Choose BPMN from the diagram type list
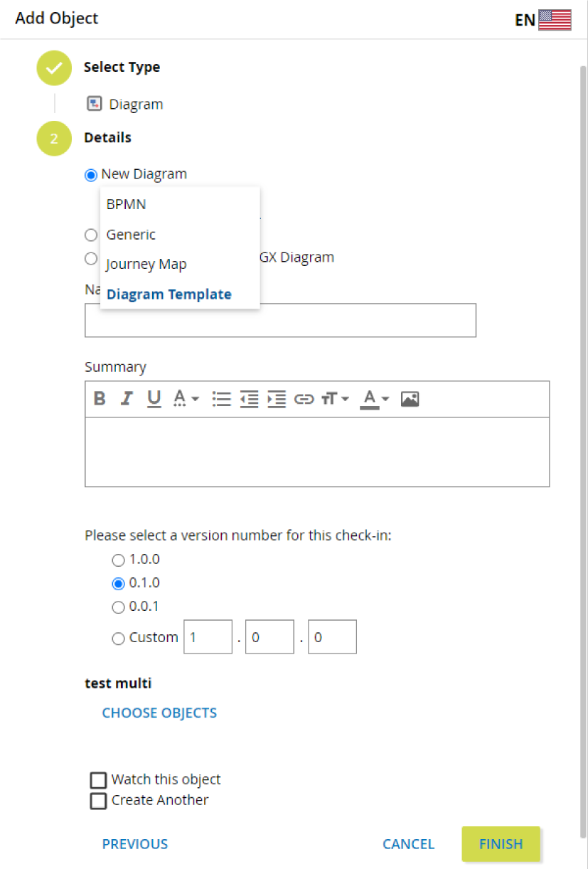588x869 pixels. [x=126, y=204]
